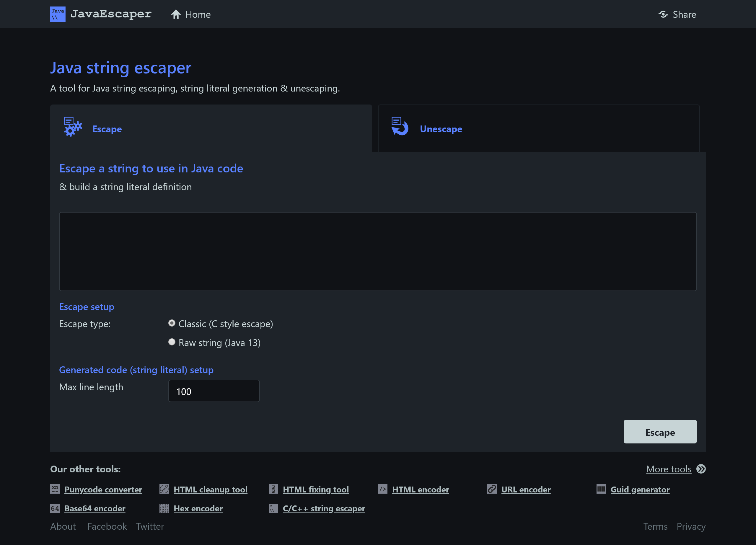Open the Hex encoder link
756x545 pixels.
pyautogui.click(x=198, y=508)
